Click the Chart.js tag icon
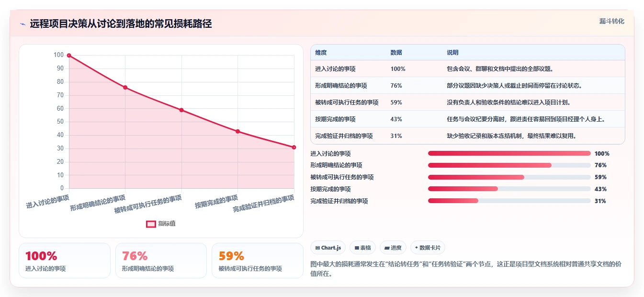This screenshot has height=297, width=644. (x=317, y=248)
